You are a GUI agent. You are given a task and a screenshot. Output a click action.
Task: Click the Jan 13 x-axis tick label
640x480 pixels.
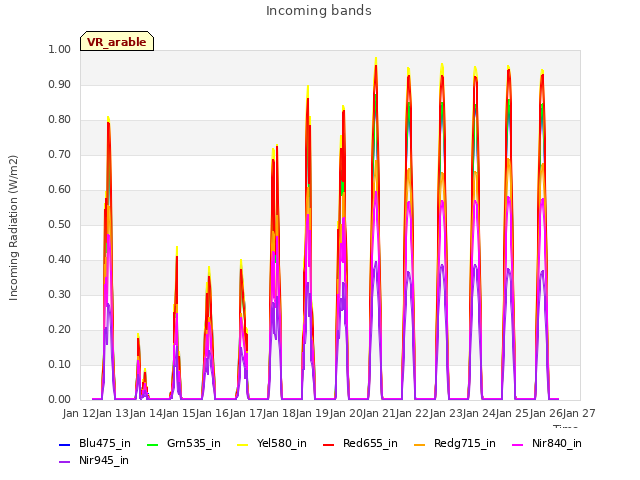click(x=112, y=413)
